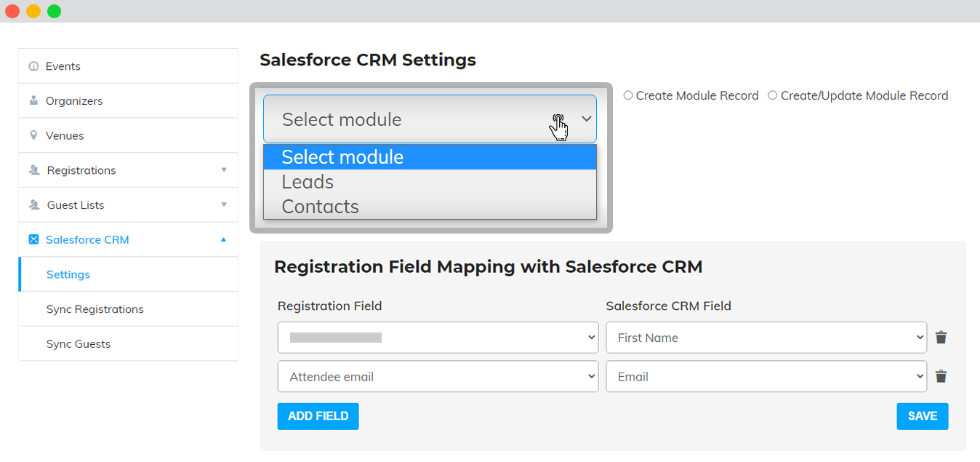Click the Salesforce CRM menu label
The image size is (980, 462).
click(x=87, y=239)
